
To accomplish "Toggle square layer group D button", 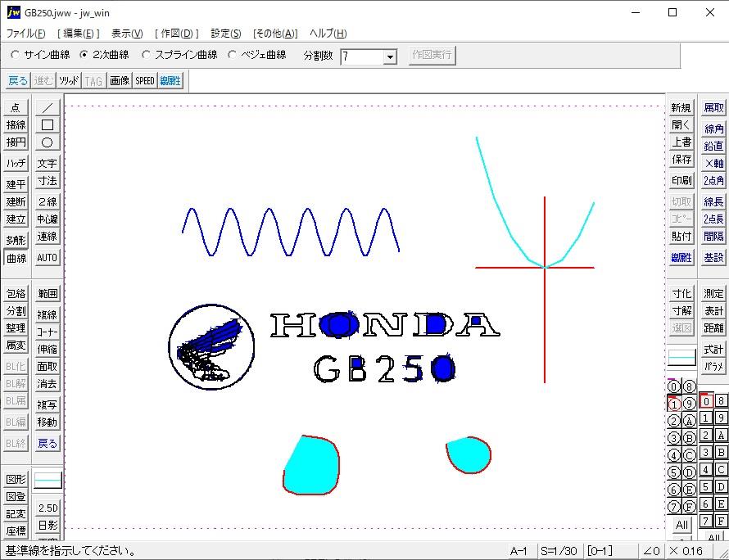I will (x=721, y=486).
